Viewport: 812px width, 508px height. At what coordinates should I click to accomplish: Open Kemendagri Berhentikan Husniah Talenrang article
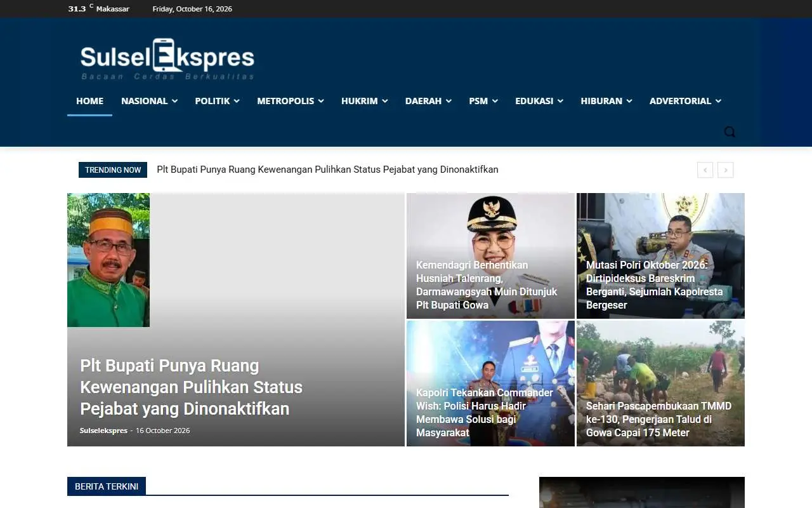tap(487, 285)
